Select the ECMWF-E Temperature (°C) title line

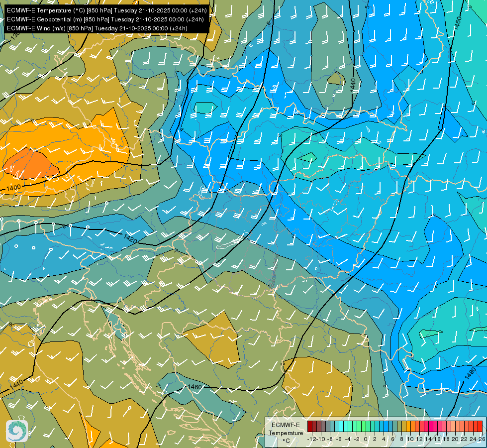tap(107, 10)
